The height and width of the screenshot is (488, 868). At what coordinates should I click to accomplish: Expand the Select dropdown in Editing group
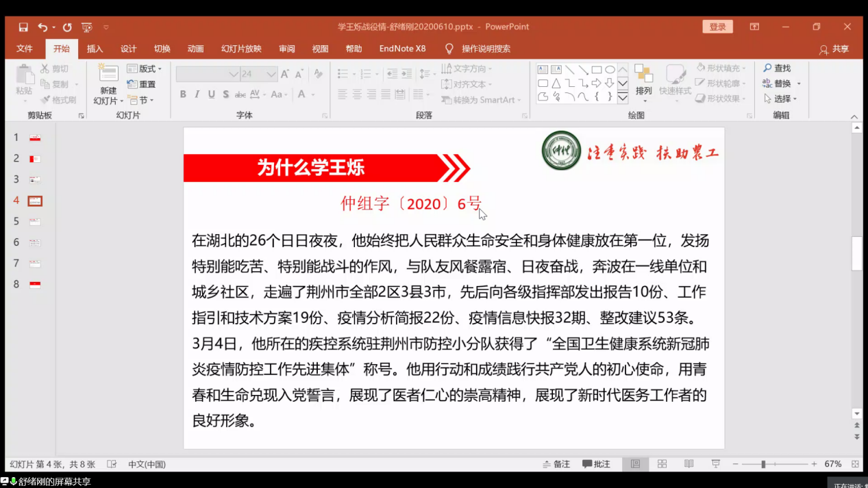point(781,99)
